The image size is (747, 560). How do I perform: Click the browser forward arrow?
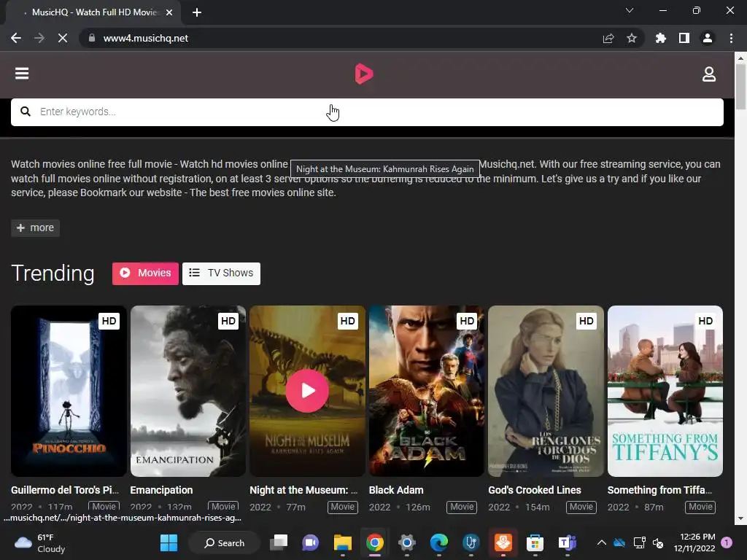tap(39, 38)
